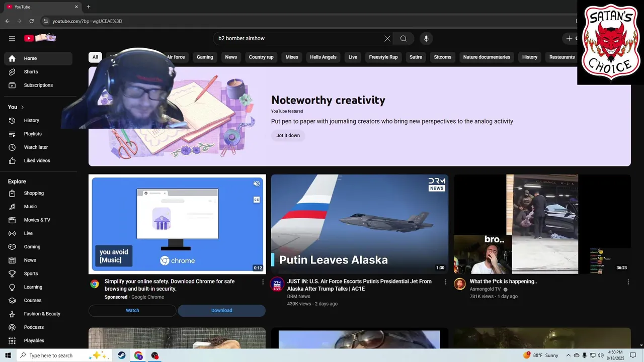Open Podcasts in Explore

coord(38,327)
